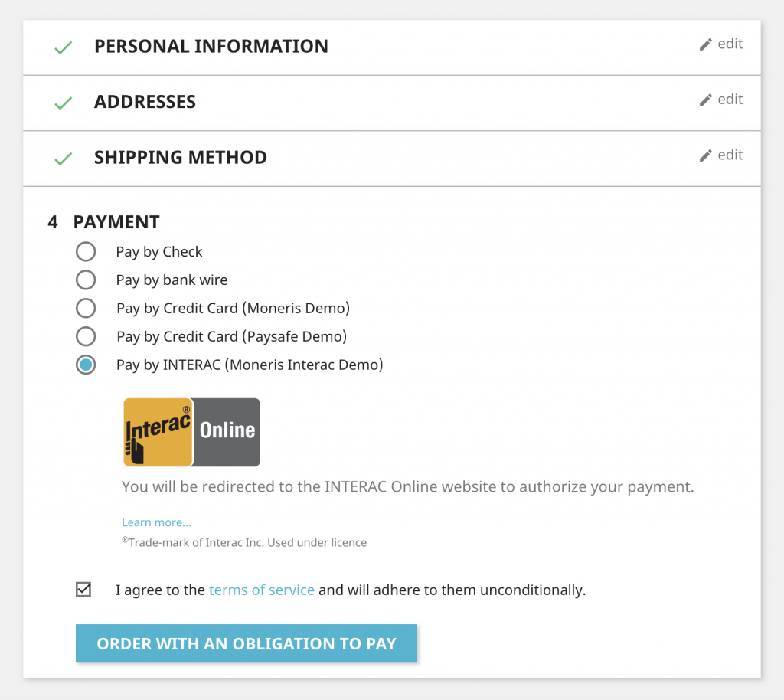Click Order With An Obligation To Pay

tap(247, 643)
